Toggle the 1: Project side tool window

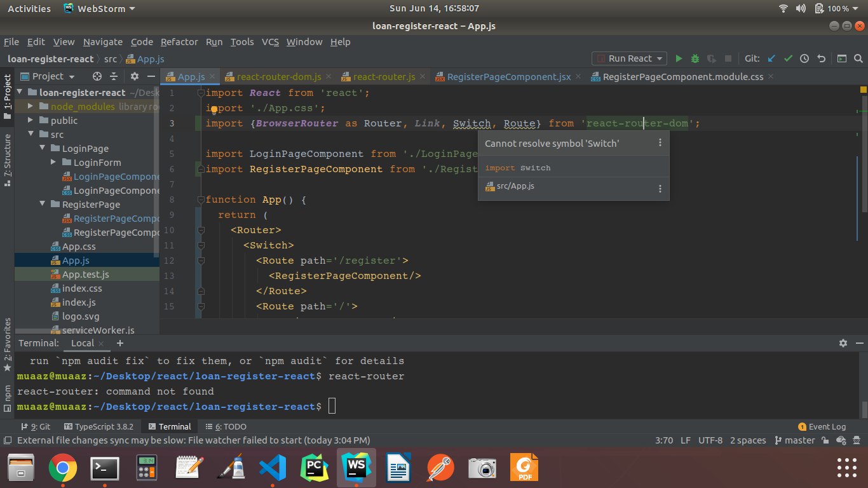(x=8, y=97)
